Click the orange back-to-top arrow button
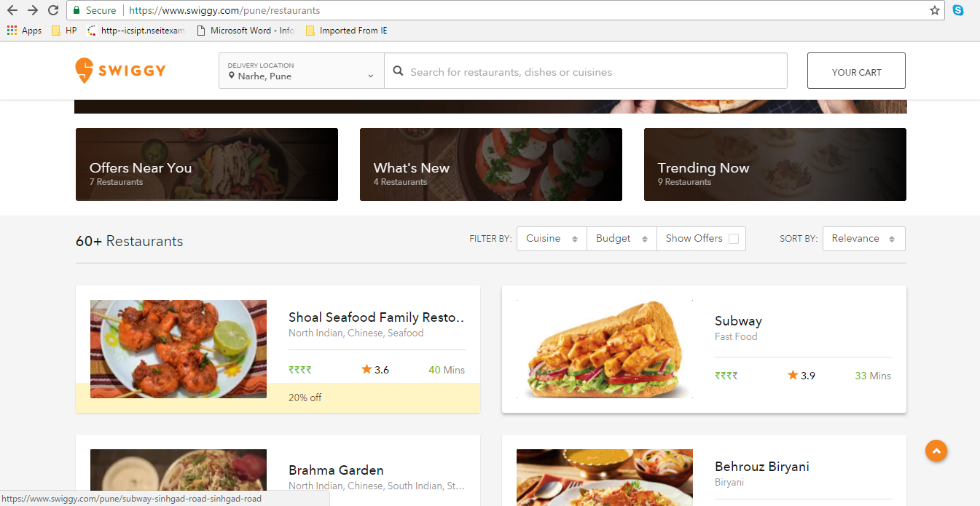 click(x=936, y=451)
